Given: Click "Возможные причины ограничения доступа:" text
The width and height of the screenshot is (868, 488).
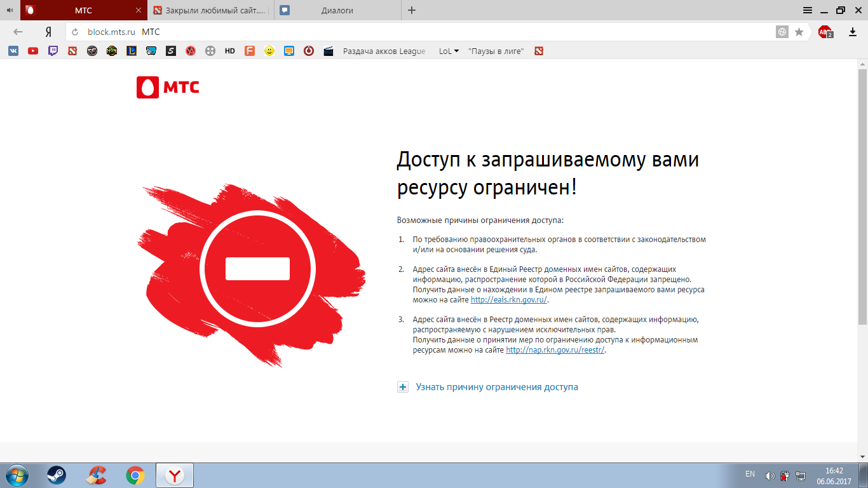Looking at the screenshot, I should click(480, 220).
